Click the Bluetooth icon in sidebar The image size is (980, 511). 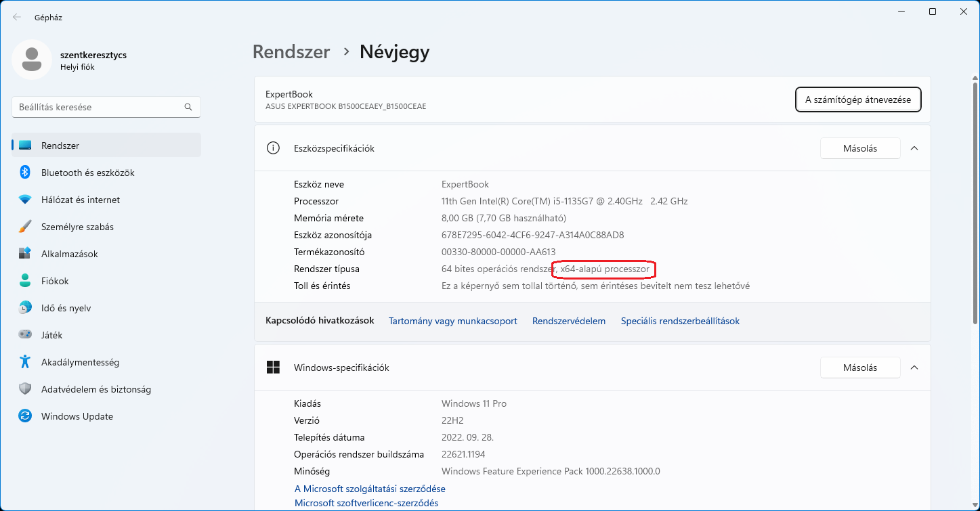tap(25, 173)
